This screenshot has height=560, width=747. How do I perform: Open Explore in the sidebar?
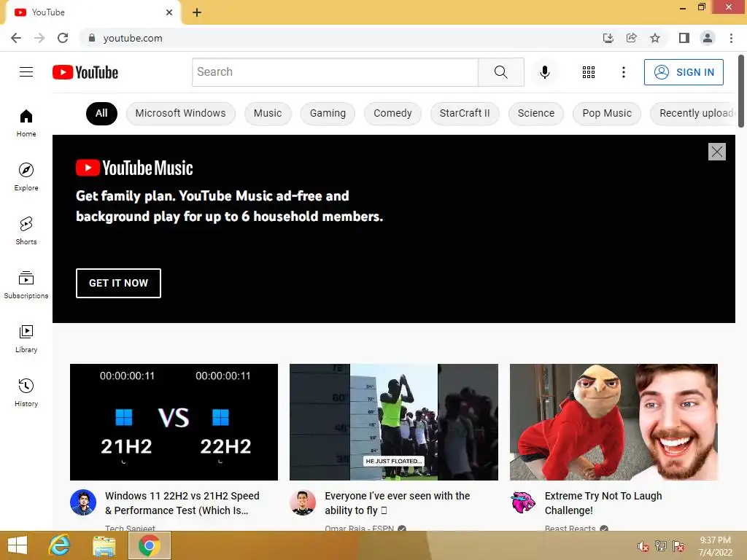26,176
